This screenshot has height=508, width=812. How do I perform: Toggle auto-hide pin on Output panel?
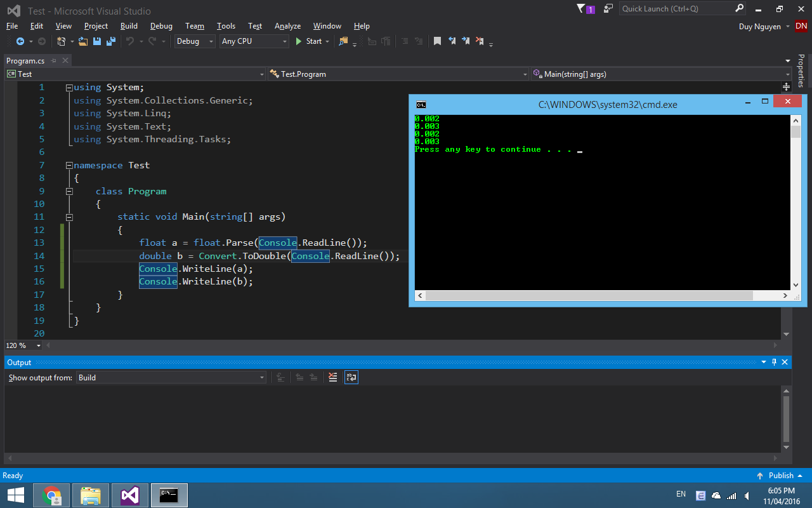coord(775,362)
